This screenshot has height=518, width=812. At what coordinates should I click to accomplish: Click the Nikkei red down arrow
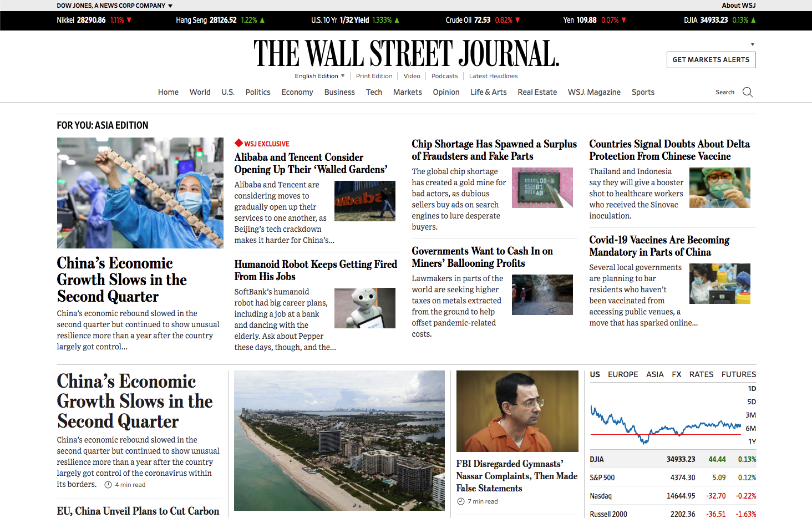129,20
